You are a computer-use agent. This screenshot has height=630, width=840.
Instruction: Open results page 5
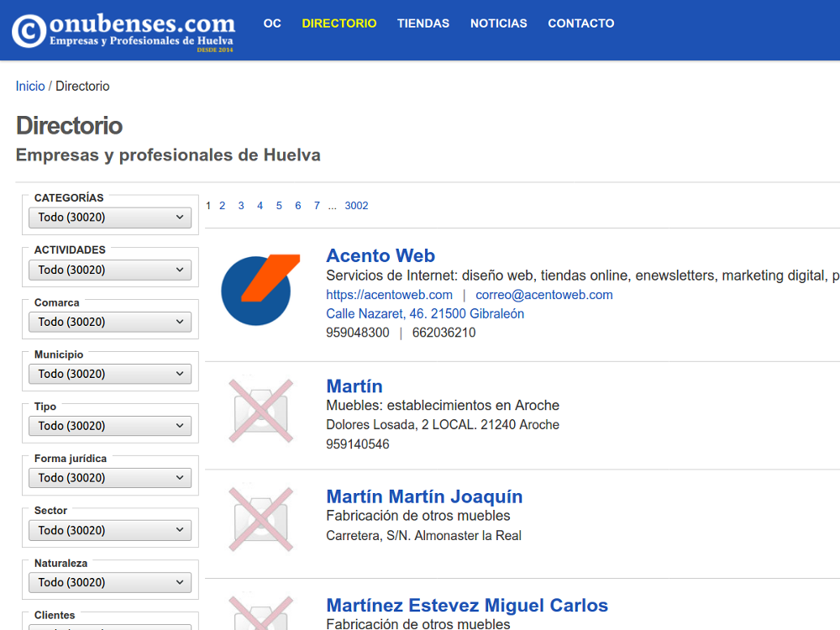[279, 206]
